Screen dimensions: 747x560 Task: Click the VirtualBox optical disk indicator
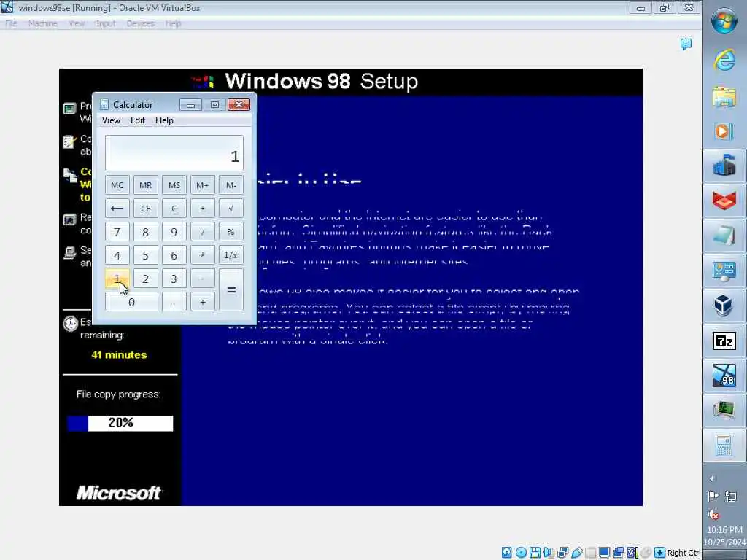coord(521,553)
